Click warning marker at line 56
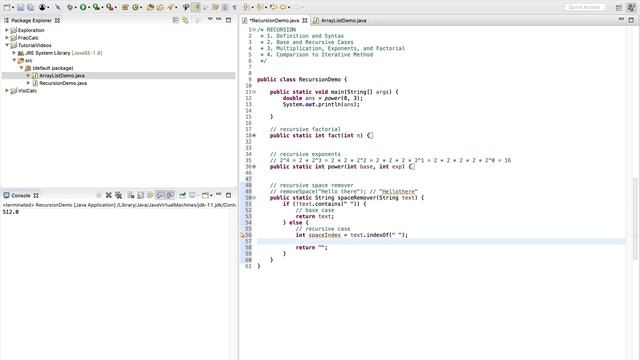 242,235
